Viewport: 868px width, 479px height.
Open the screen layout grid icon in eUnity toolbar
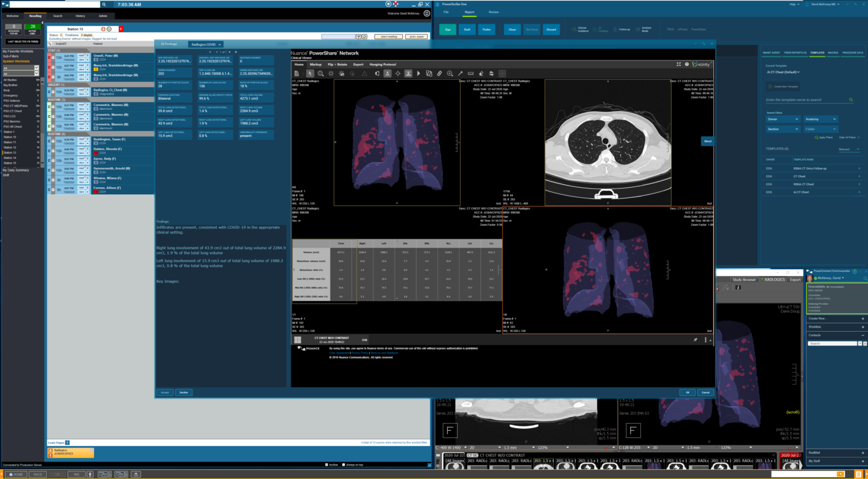pos(502,73)
